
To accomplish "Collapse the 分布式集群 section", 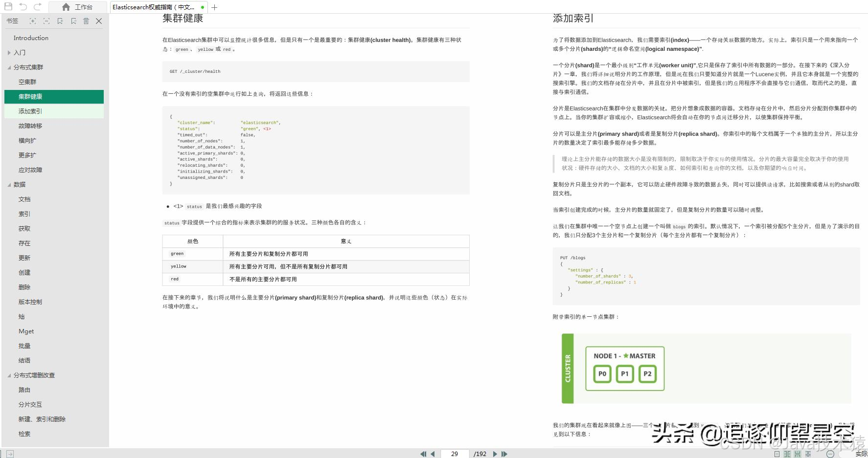I will pyautogui.click(x=9, y=67).
